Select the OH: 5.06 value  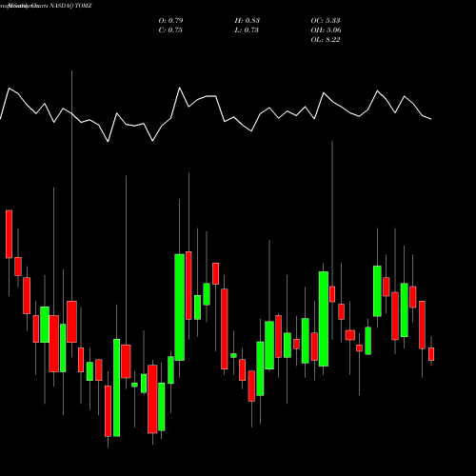326,30
